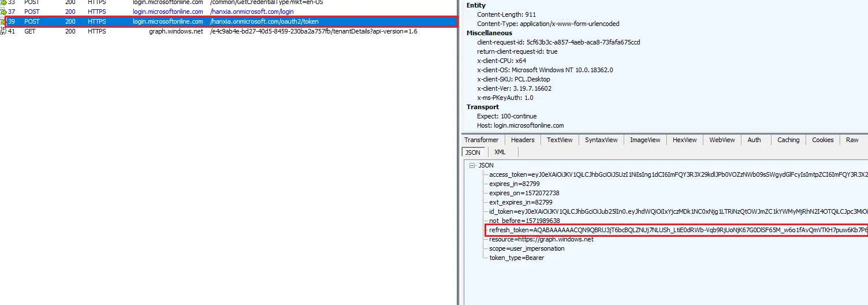Select the JSON response tab

click(x=473, y=152)
